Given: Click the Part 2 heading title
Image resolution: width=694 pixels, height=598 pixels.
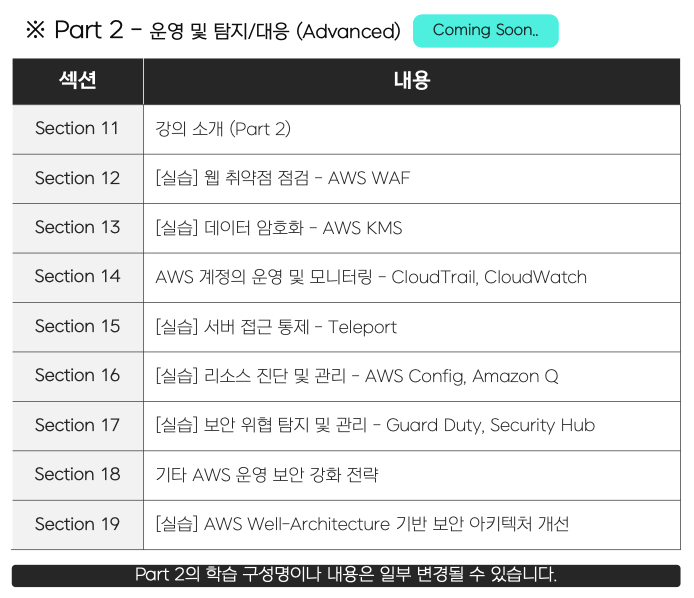Looking at the screenshot, I should (213, 31).
